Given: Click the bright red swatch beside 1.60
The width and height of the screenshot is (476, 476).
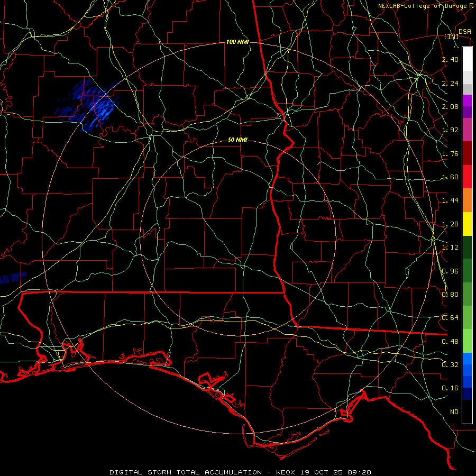Looking at the screenshot, I should (467, 177).
